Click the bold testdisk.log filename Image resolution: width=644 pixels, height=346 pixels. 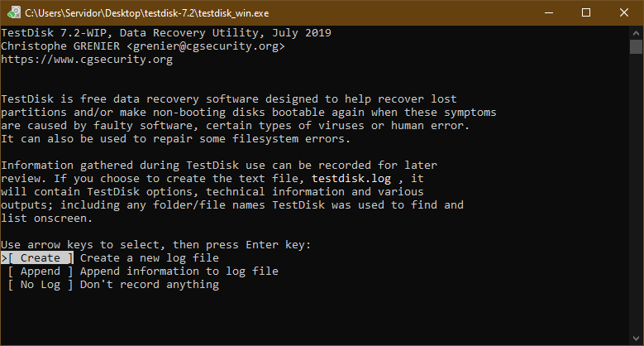[351, 179]
